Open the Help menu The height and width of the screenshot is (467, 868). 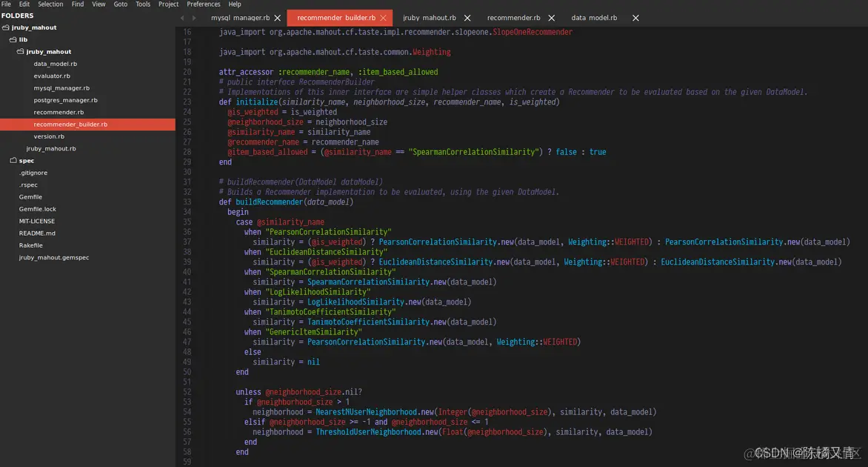pos(235,4)
